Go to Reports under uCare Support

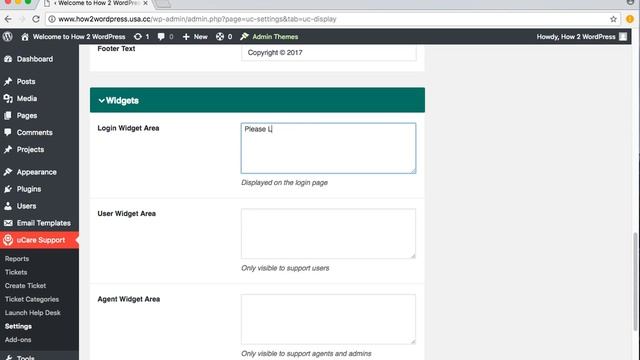(17, 259)
